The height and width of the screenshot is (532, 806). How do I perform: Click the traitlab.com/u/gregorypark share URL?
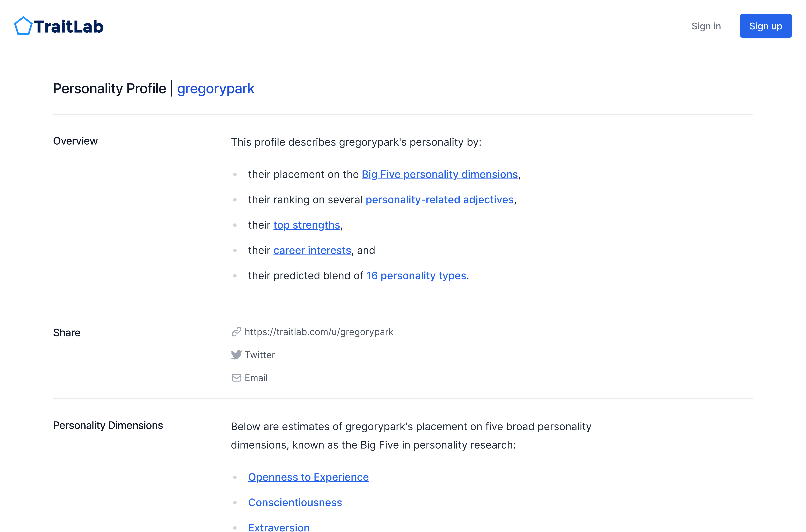pos(319,332)
